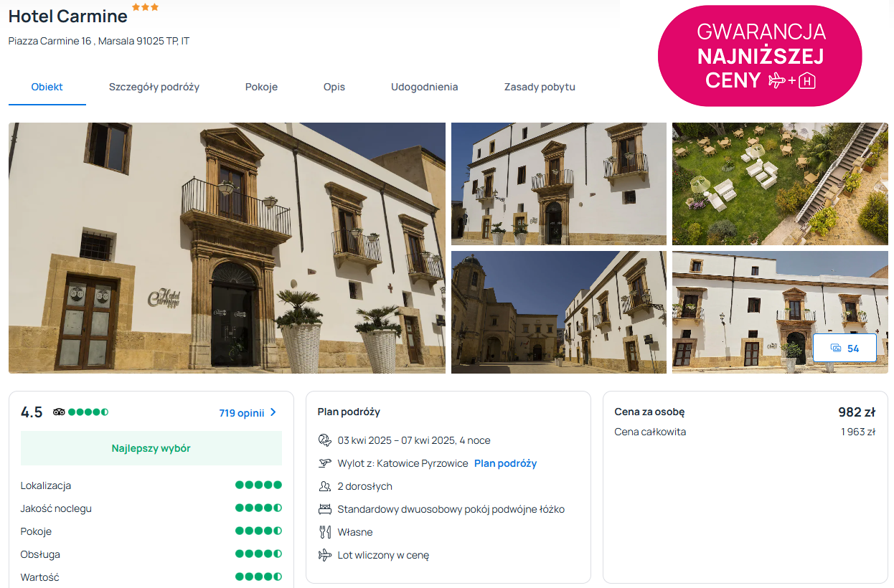Click the calendar icon beside travel dates
894x588 pixels.
coord(324,440)
